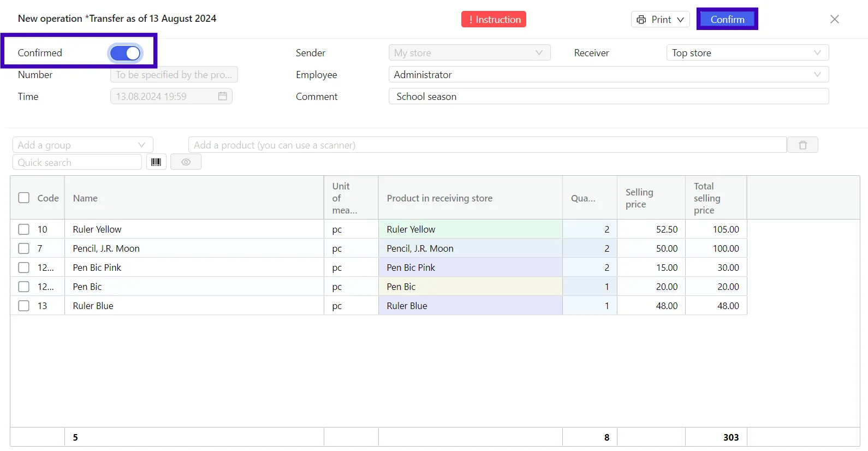Image resolution: width=868 pixels, height=451 pixels.
Task: Click the grand total 303 footer
Action: 716,437
